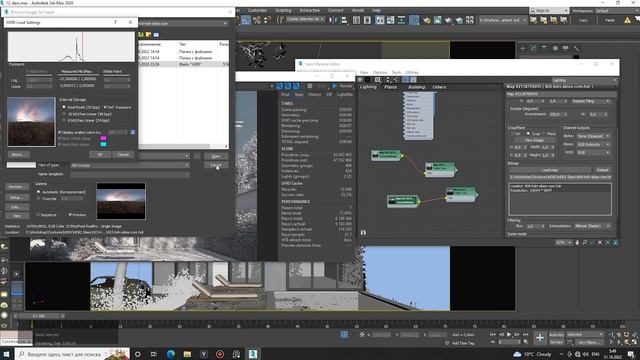Viewport: 640px width, 360px height.
Task: Switch to the Lighting view tab
Action: tap(368, 87)
